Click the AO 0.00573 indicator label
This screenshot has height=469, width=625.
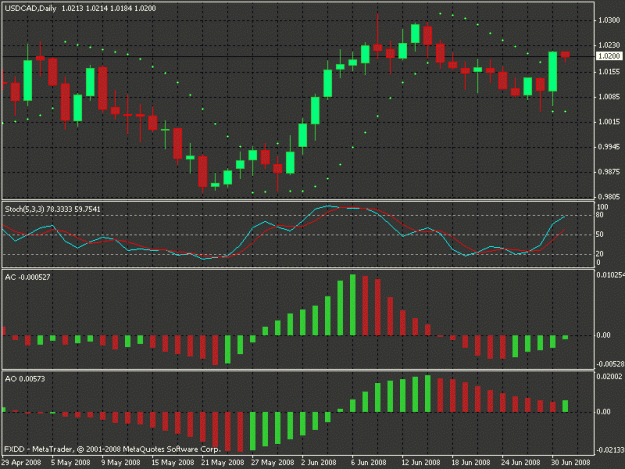25,379
